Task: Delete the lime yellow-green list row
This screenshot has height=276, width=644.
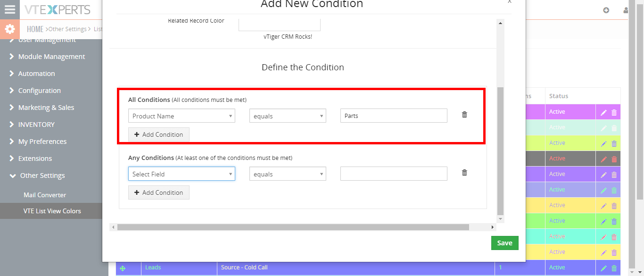Action: tap(614, 144)
